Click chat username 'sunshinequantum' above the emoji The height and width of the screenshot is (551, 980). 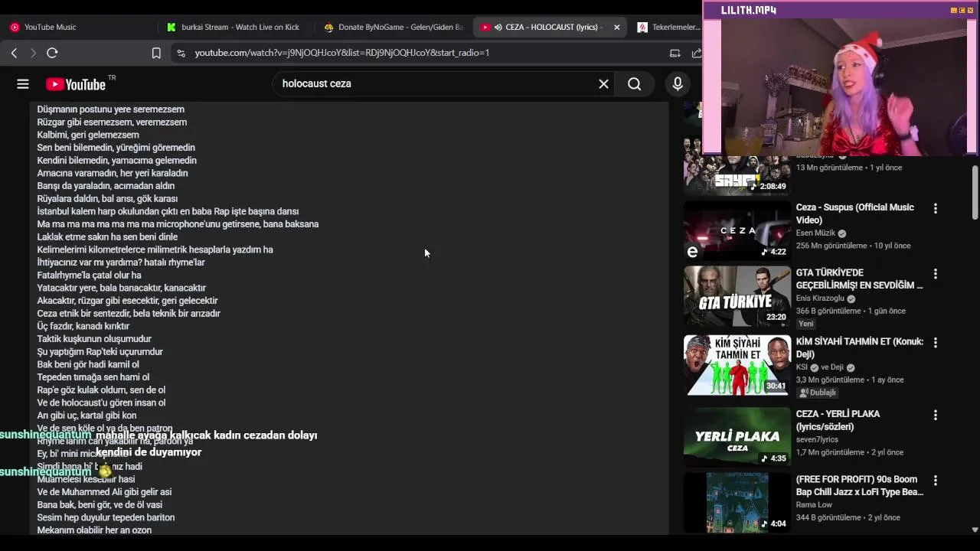tap(46, 472)
